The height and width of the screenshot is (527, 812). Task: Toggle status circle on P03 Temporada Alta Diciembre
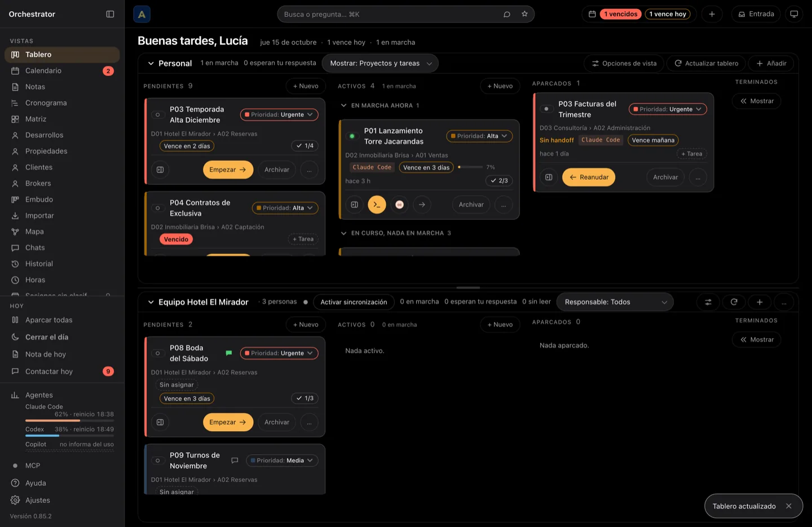click(158, 114)
